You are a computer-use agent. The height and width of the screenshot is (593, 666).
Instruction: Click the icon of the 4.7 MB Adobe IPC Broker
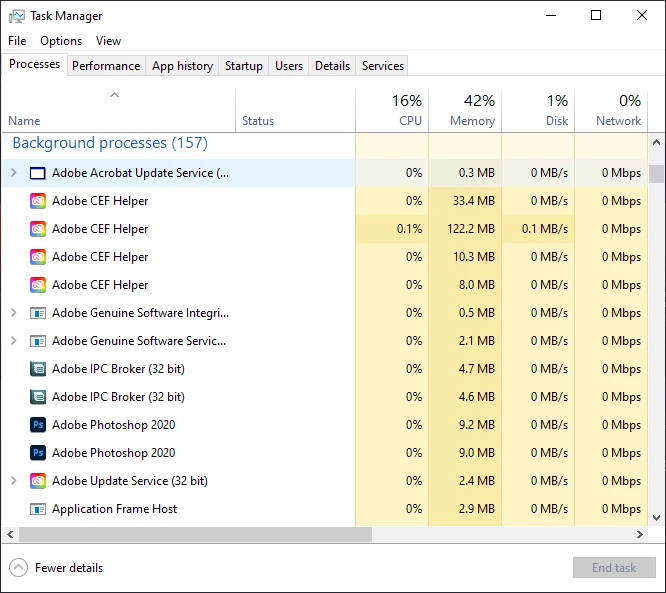[x=38, y=369]
